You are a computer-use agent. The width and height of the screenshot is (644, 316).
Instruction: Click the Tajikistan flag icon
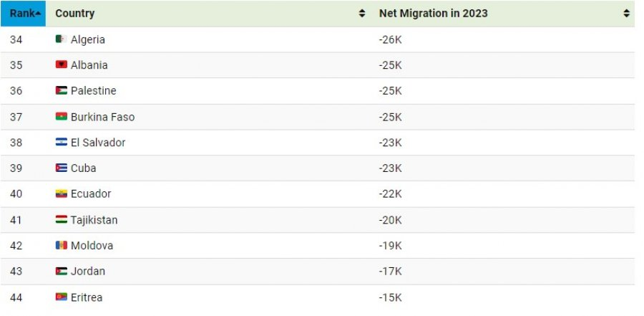pos(62,220)
